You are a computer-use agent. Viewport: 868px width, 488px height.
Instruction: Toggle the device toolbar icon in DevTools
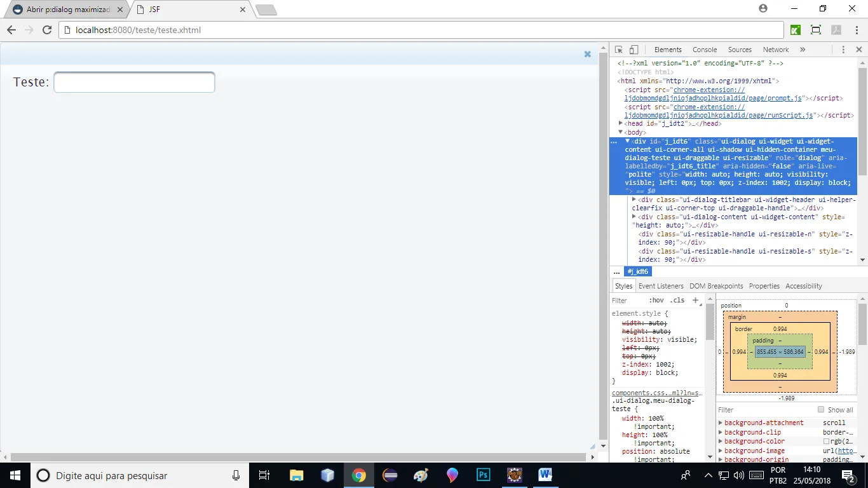pos(634,50)
